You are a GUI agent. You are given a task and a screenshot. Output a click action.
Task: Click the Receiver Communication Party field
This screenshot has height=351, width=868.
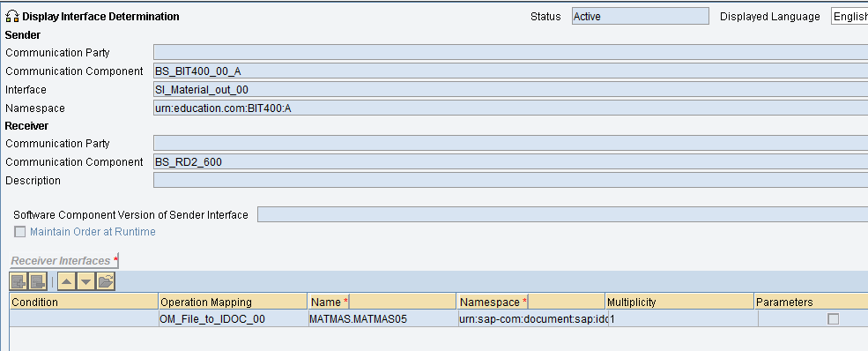pyautogui.click(x=510, y=144)
